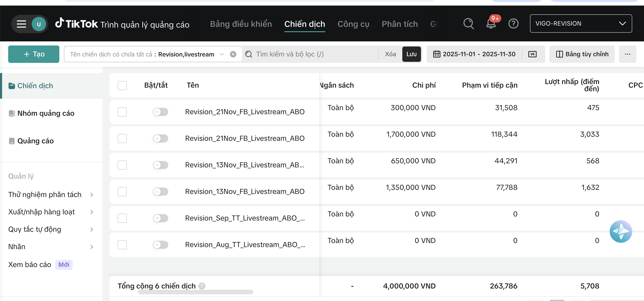Check the Revision_Aug_TT_Livestream row checkbox
The height and width of the screenshot is (301, 644).
(x=122, y=245)
